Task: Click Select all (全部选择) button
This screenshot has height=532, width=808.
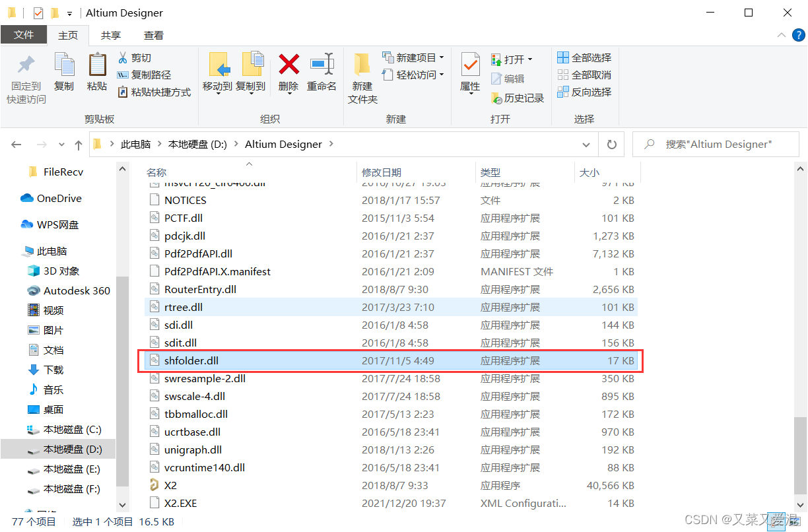Action: (x=584, y=58)
